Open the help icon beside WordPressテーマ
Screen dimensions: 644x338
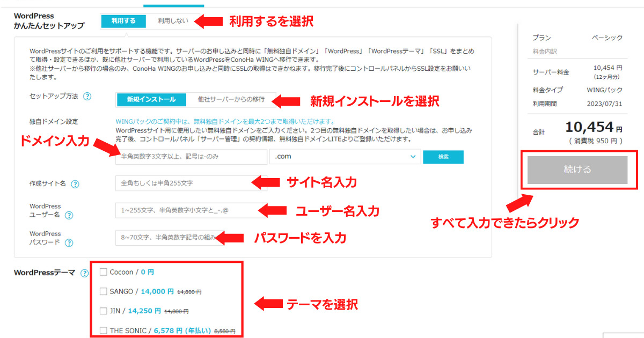pyautogui.click(x=84, y=273)
